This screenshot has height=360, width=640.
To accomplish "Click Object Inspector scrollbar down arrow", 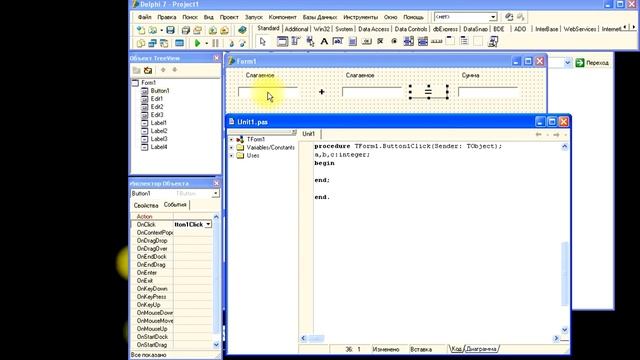I will coord(216,345).
